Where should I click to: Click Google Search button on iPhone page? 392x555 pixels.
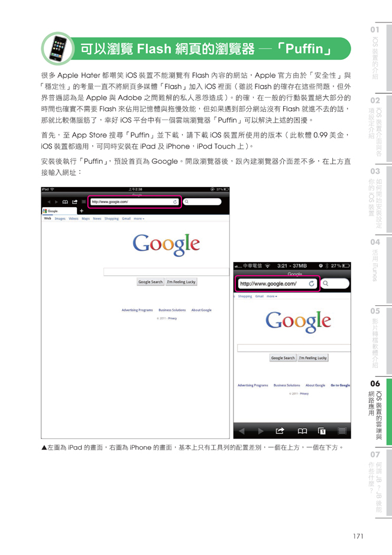point(283,358)
